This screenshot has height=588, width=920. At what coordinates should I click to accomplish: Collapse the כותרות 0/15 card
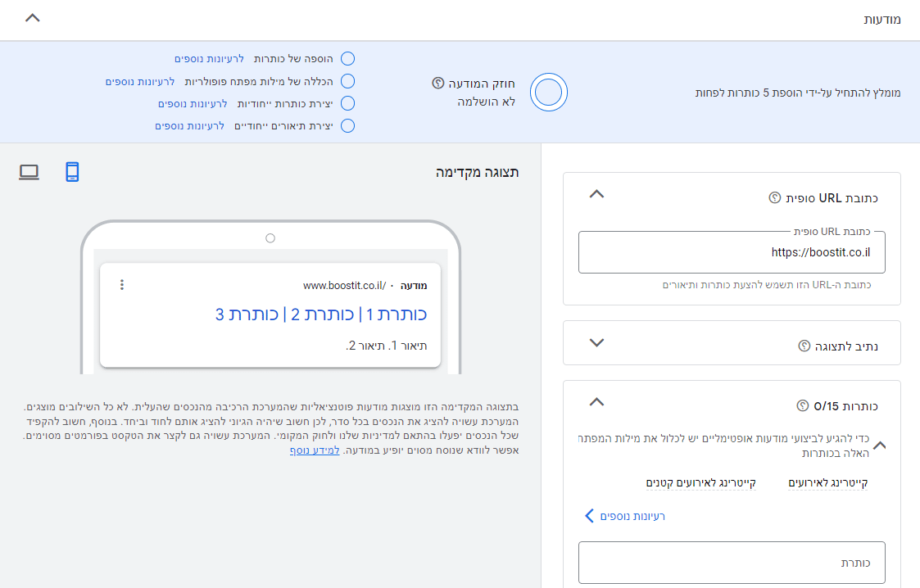coord(596,402)
